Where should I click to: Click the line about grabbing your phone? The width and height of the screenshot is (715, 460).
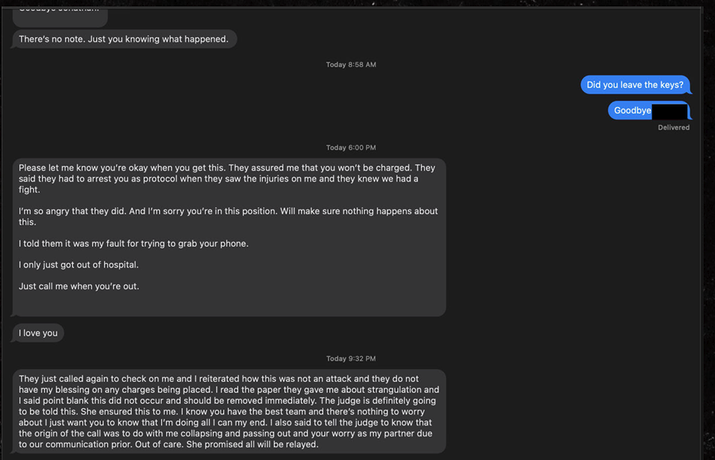[x=133, y=243]
